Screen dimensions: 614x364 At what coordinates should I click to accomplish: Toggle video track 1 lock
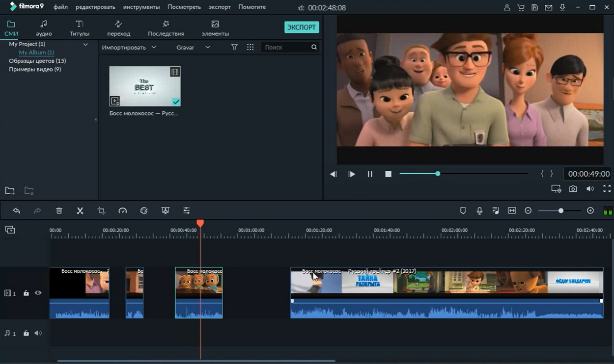click(26, 293)
